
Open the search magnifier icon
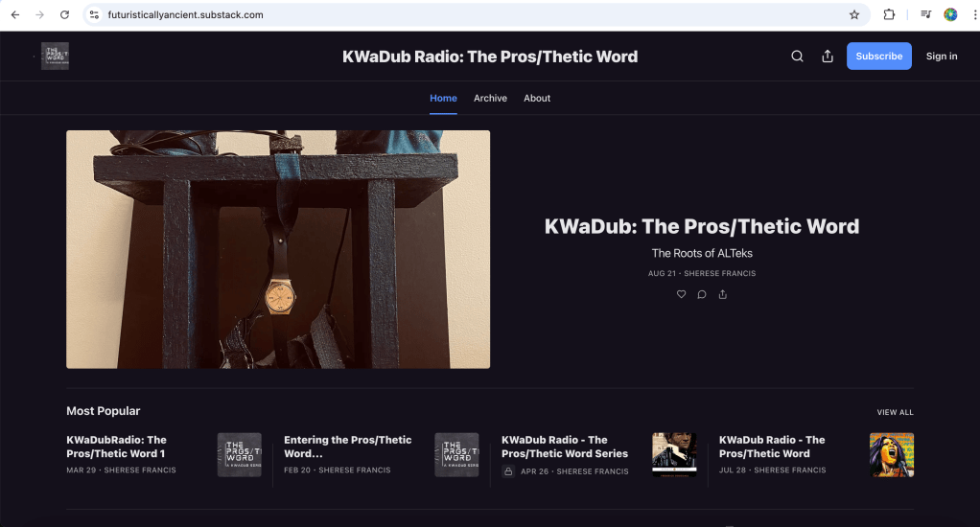[x=797, y=57]
